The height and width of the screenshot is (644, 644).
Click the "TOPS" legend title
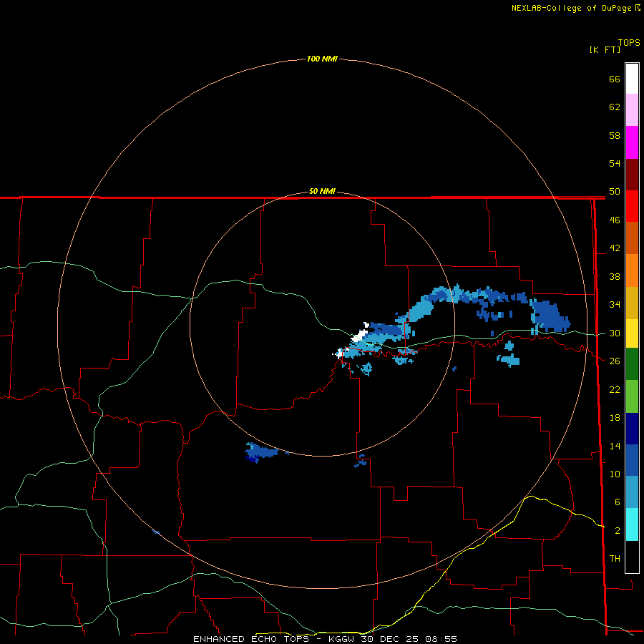click(x=629, y=42)
